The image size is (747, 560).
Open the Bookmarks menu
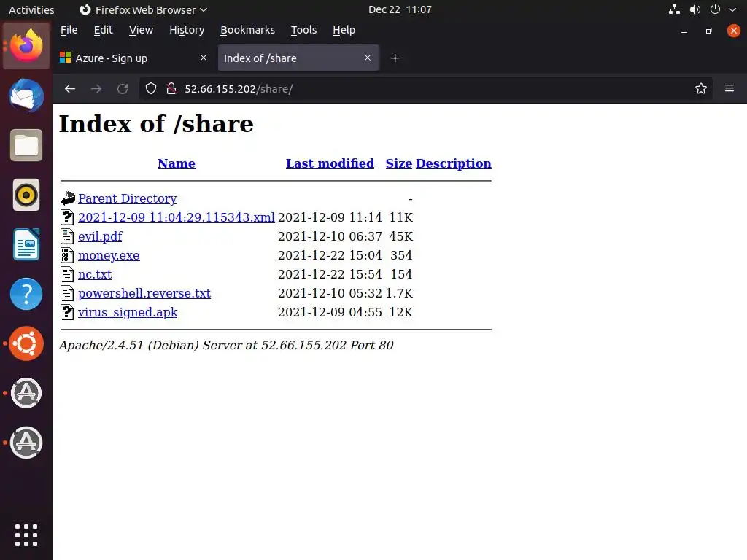[x=248, y=30]
